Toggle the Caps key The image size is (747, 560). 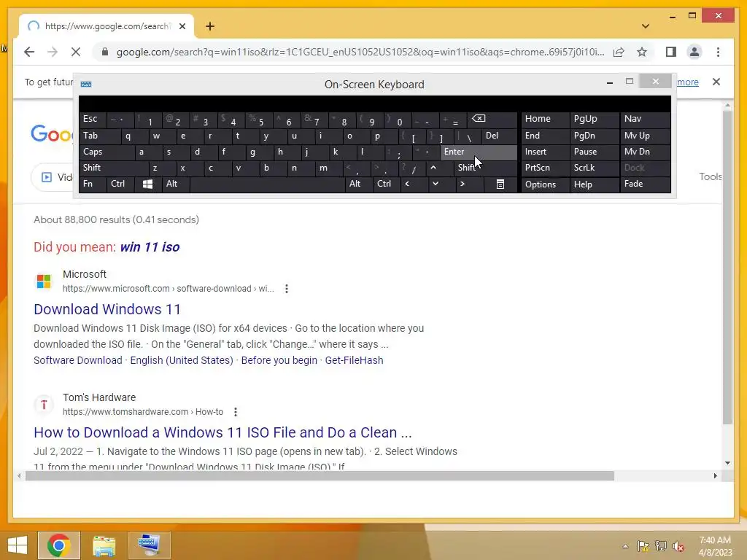click(106, 152)
